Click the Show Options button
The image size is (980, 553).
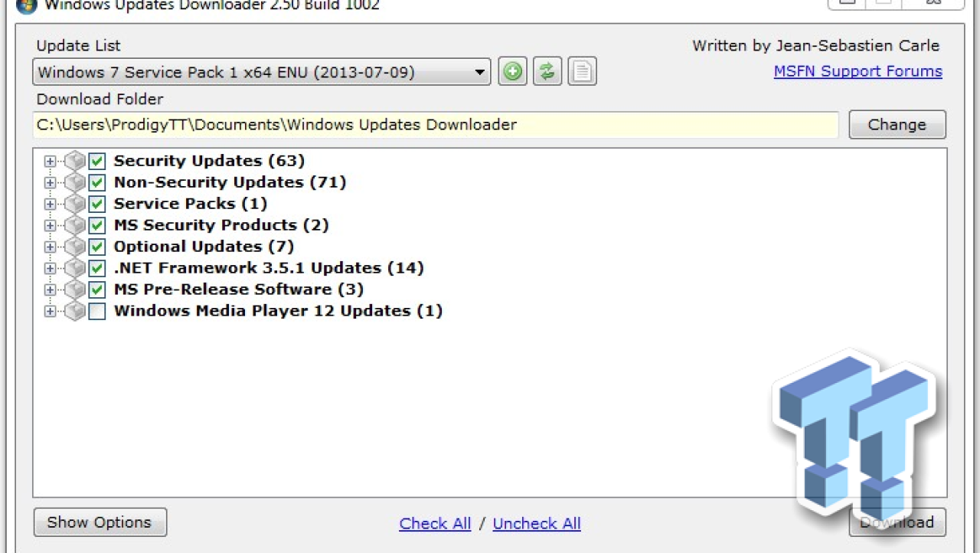coord(100,522)
